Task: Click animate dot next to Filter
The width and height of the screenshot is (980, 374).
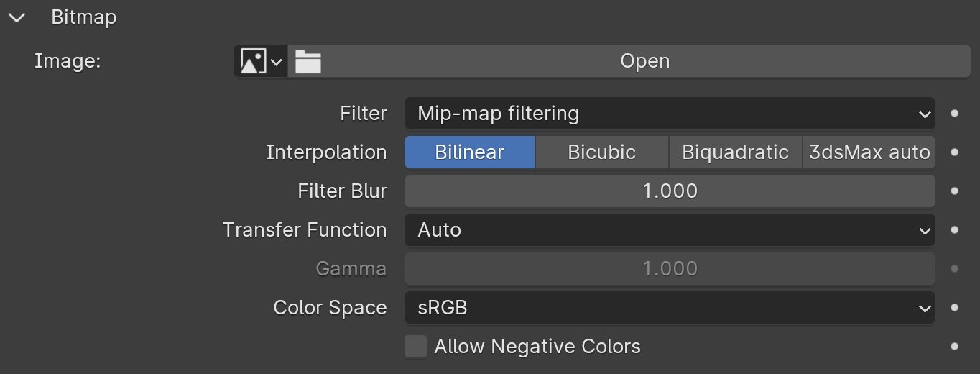Action: pyautogui.click(x=954, y=114)
